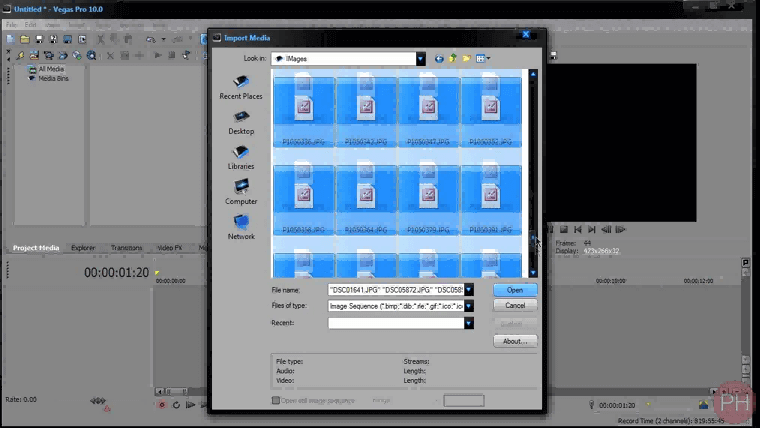Click the Up One Level folder icon
Screen dimensions: 760x428
click(x=453, y=58)
